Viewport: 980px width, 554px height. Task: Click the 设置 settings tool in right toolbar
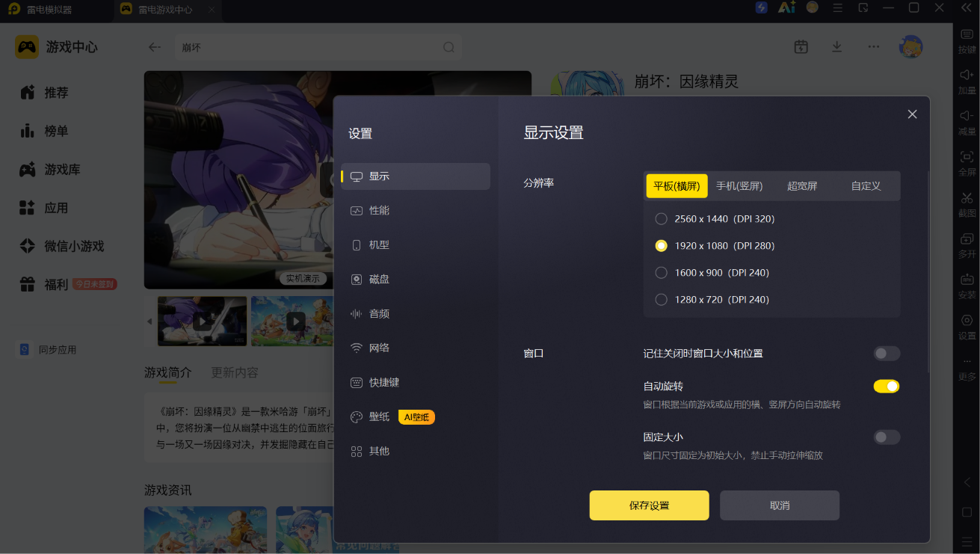pos(967,328)
